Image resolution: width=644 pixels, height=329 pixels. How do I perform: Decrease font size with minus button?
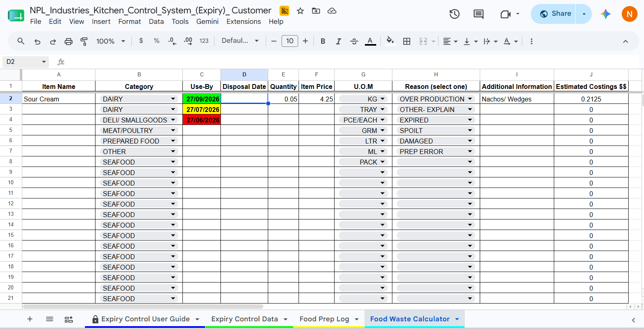274,41
